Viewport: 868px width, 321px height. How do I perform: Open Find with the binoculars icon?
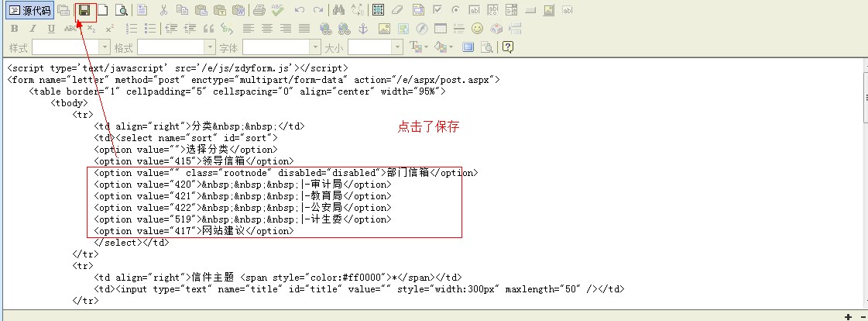click(338, 11)
